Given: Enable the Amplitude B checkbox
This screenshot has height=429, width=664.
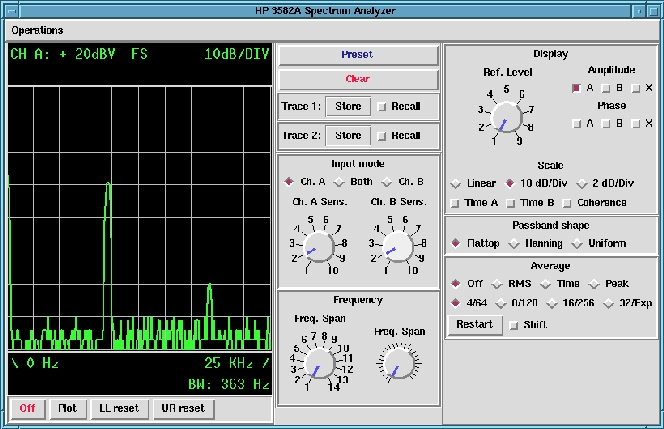Looking at the screenshot, I should coord(608,88).
